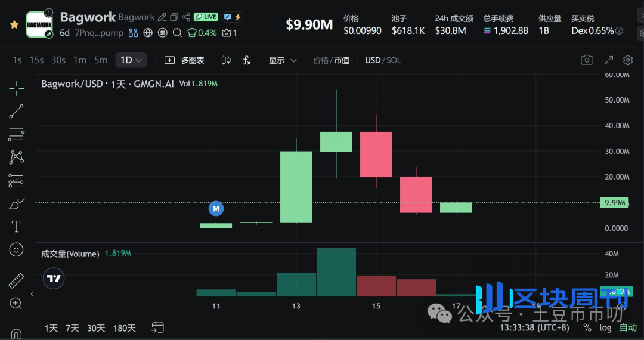Select the Fibonacci retracement tool
Screen dimensions: 644x340
(17, 134)
